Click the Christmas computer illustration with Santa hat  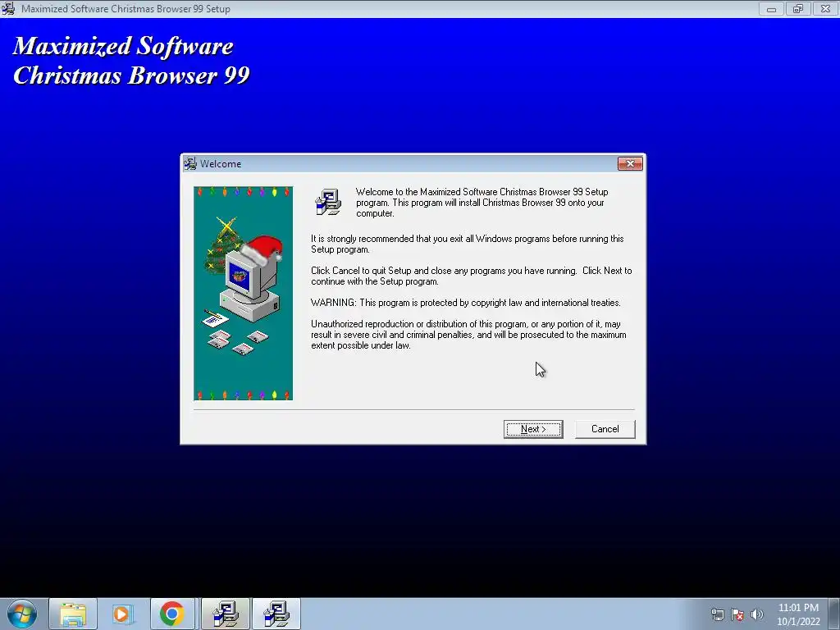[x=243, y=293]
